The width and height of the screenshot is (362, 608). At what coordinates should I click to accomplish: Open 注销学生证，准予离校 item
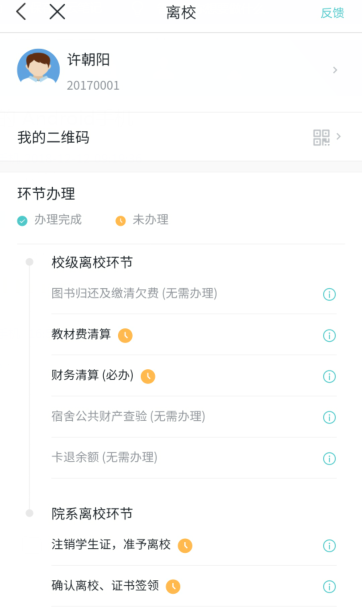click(194, 545)
